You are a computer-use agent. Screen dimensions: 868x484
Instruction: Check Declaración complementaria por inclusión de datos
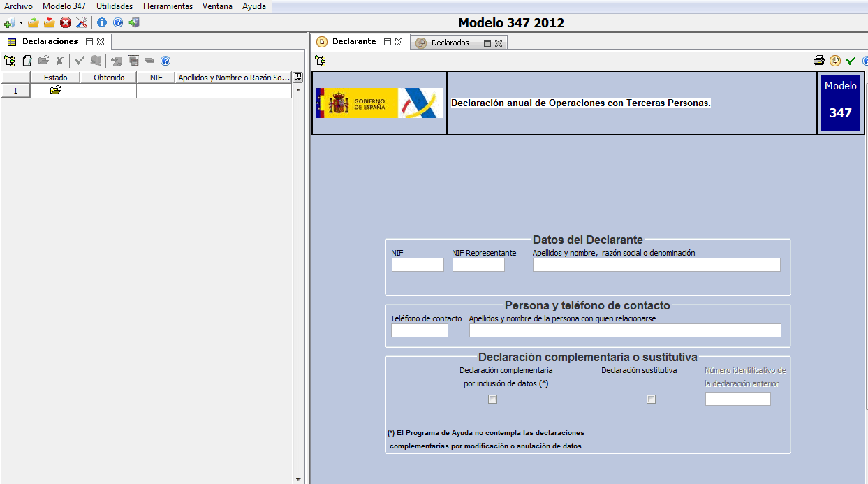click(493, 399)
